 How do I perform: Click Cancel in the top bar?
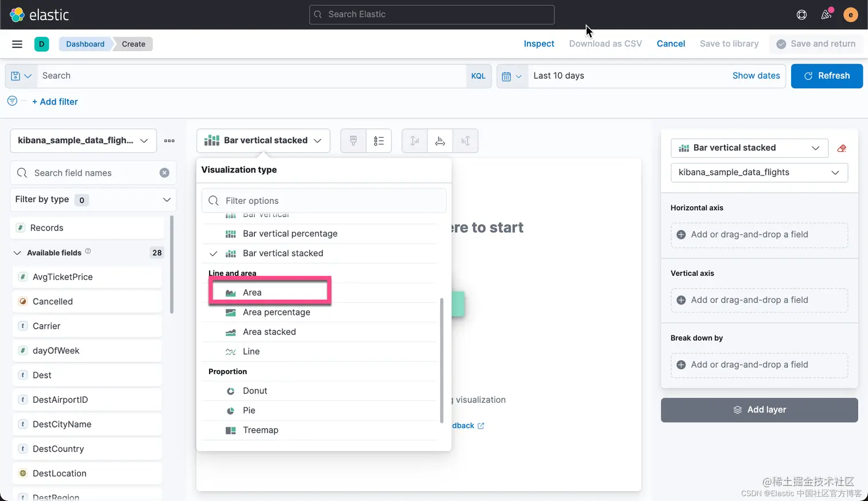point(671,44)
